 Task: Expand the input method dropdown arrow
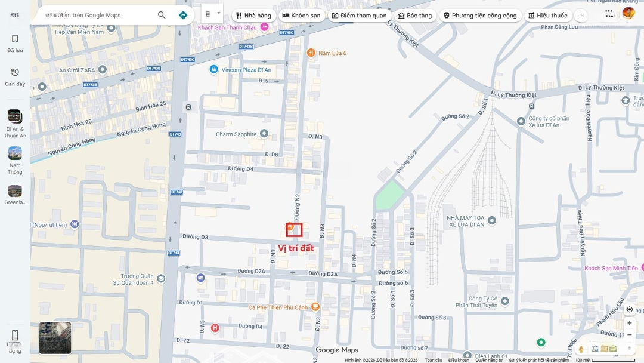coord(219,13)
